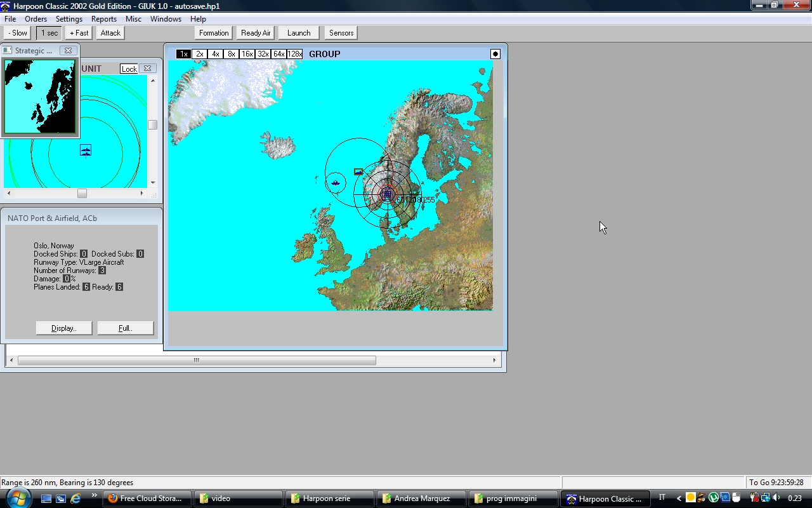Click the Attack toolbar button
Screen dimensions: 812x508
110,33
